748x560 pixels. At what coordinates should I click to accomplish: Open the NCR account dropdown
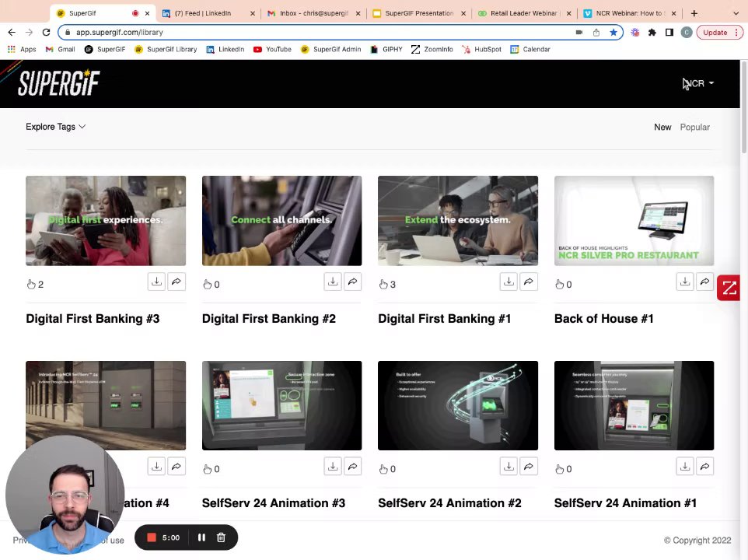[x=698, y=83]
